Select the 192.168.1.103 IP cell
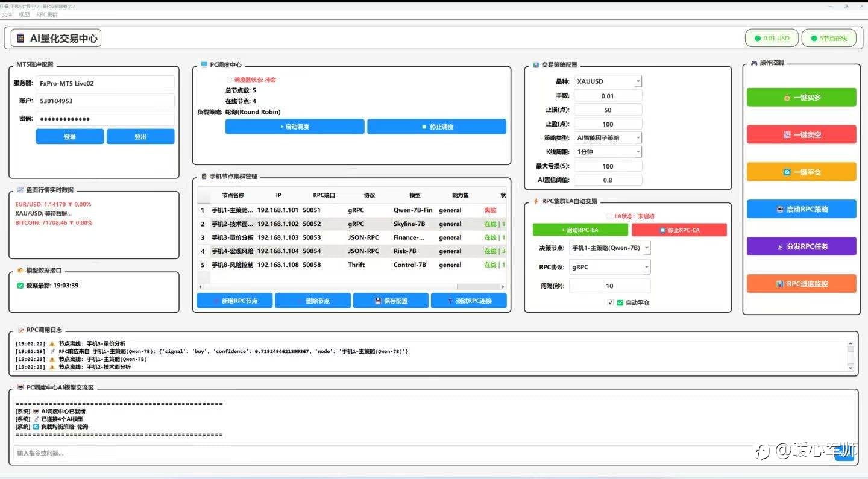868x479 pixels. (278, 237)
